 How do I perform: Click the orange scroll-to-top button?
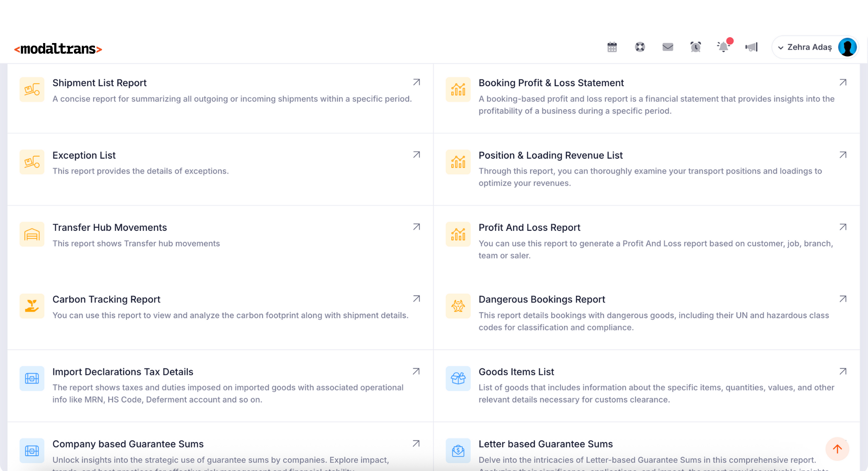(x=838, y=449)
